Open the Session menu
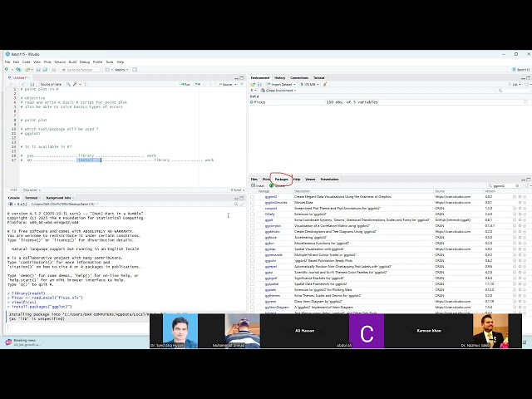532x399 pixels. pos(59,62)
